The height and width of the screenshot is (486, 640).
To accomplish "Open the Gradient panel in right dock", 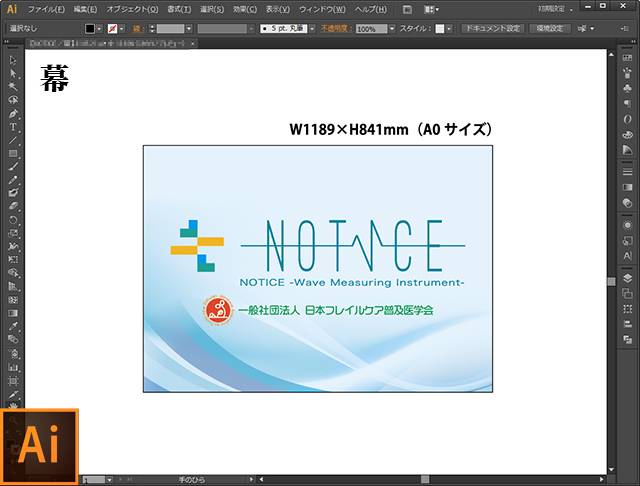I will (627, 187).
